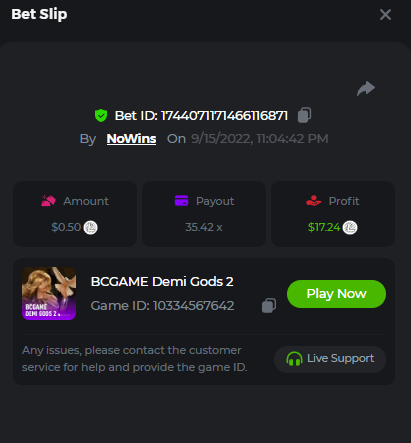Click the green verified shield icon
411x443 pixels.
(101, 116)
